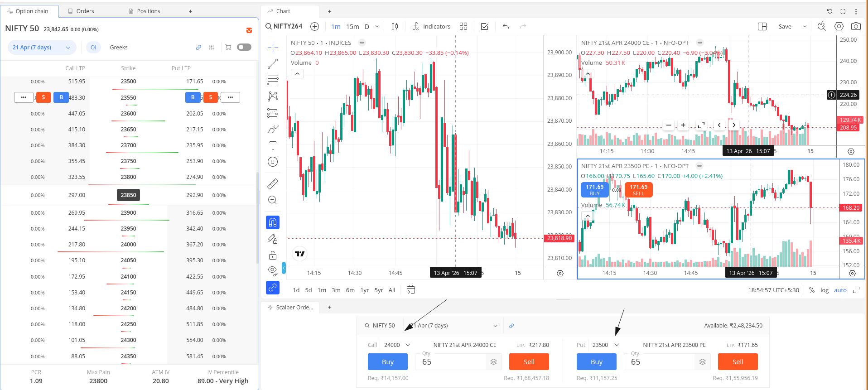Toggle the magnet mode button
This screenshot has width=868, height=390.
(x=273, y=222)
